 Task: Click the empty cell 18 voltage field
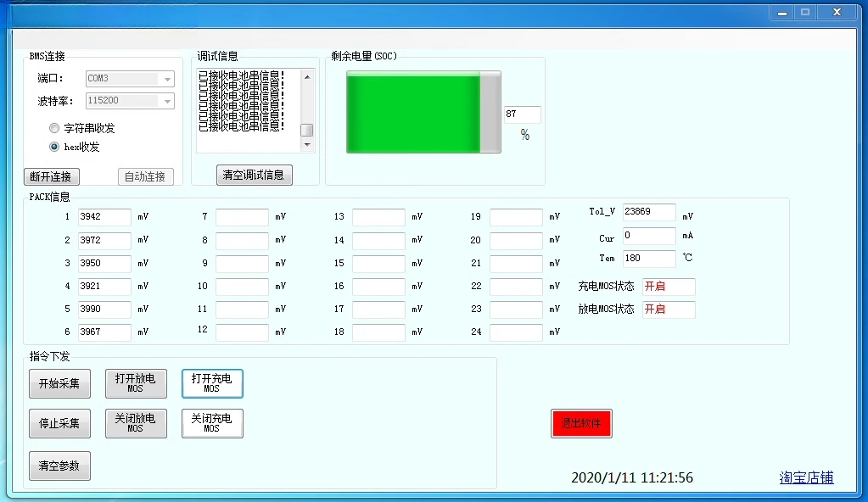click(378, 332)
